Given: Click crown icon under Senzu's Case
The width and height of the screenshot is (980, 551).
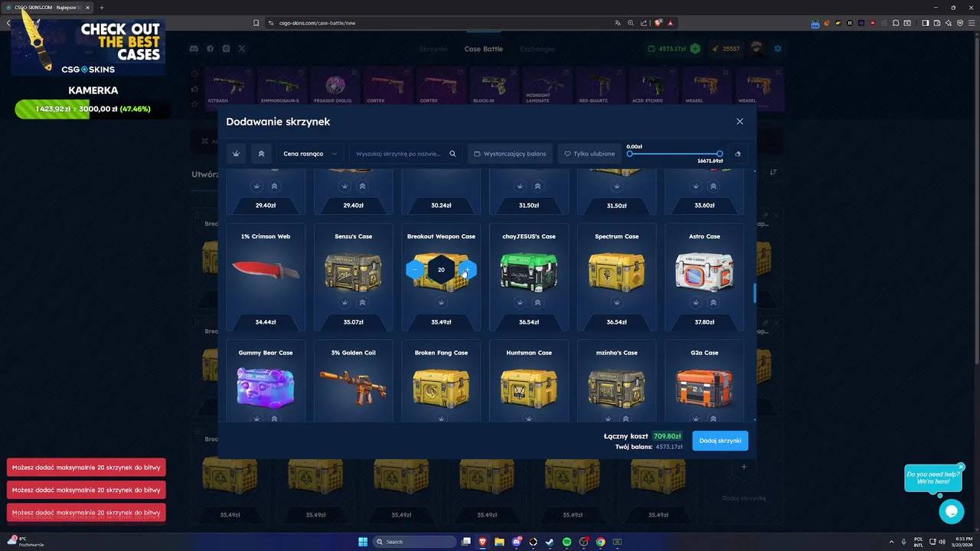Looking at the screenshot, I should 345,302.
